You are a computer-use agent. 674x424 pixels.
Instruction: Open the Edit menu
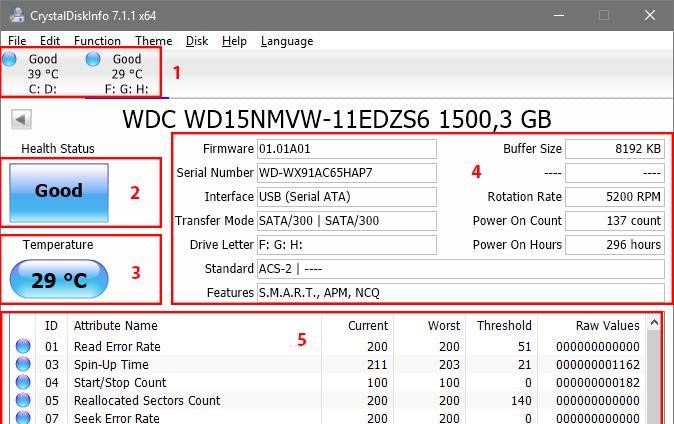(50, 41)
